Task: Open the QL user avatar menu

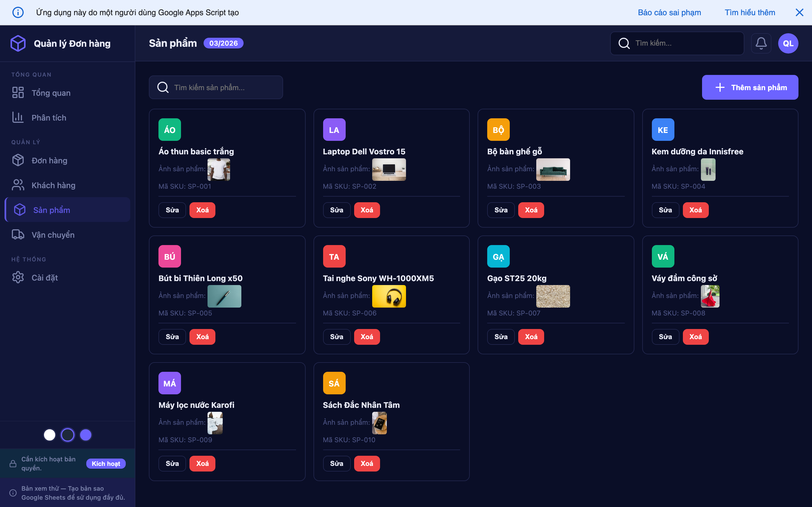Action: [788, 43]
